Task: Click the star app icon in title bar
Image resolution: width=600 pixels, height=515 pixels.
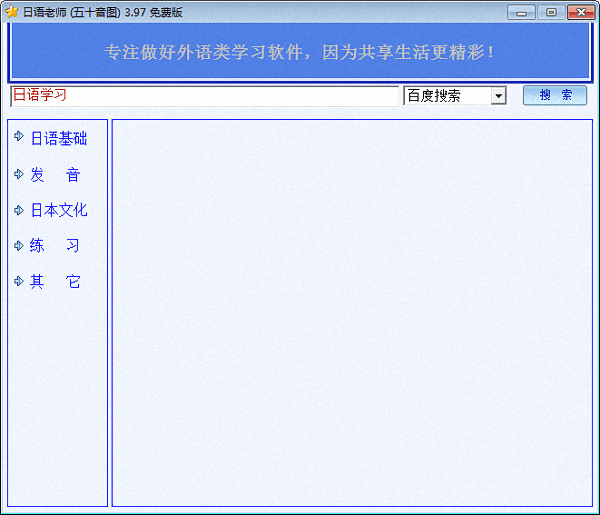Action: [x=11, y=12]
